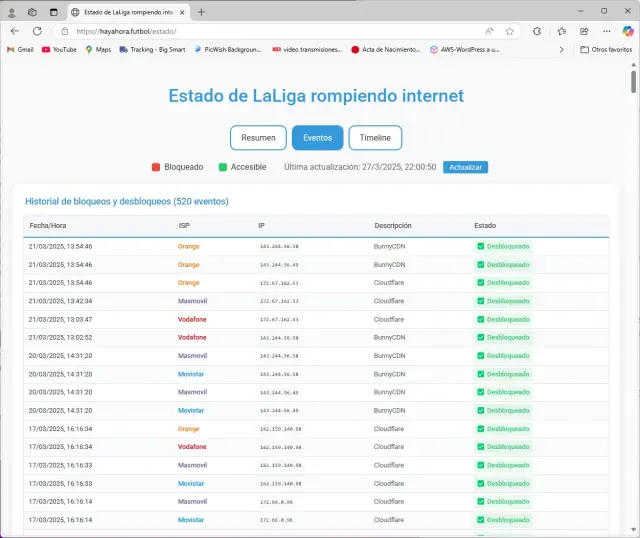This screenshot has width=640, height=538.
Task: Open the Gmail bookmark
Action: (x=20, y=49)
